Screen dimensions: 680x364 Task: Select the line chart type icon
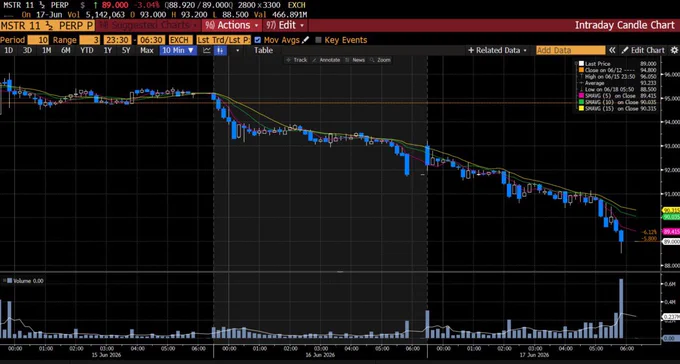click(x=207, y=50)
